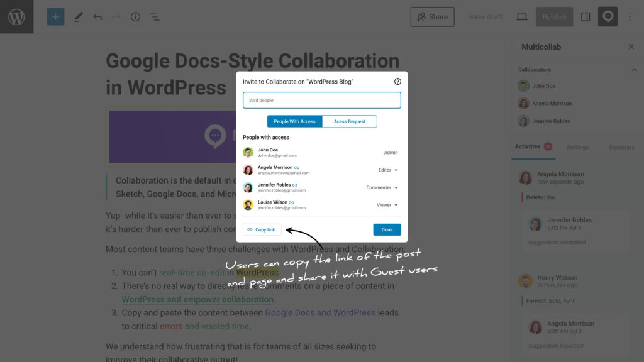Click John Doe's Admin role label

coord(391,153)
